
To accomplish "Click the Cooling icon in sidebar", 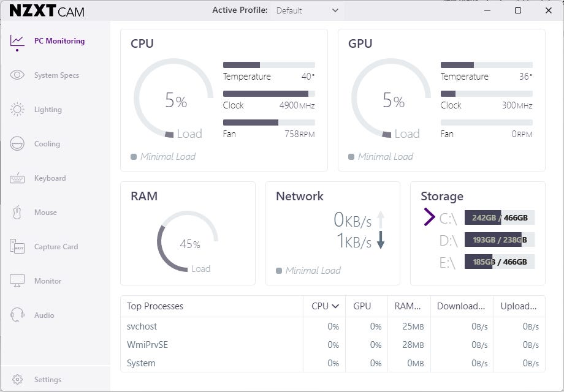I will point(17,144).
